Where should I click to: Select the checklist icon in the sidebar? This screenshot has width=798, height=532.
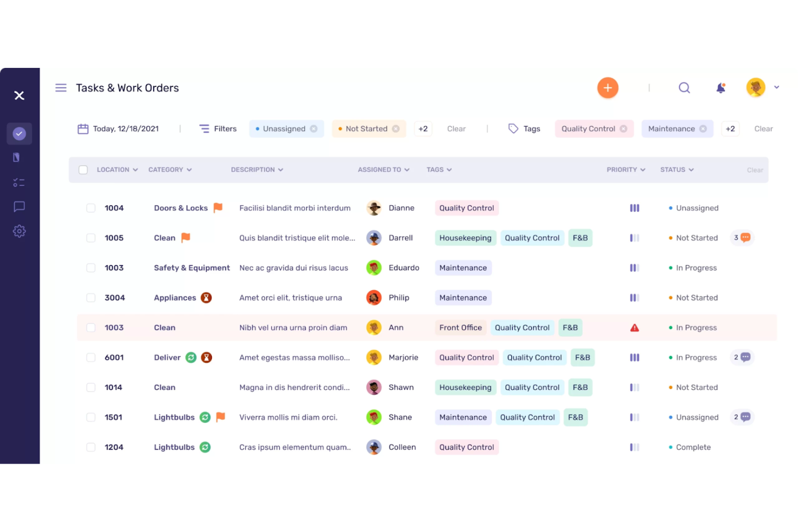click(x=19, y=182)
